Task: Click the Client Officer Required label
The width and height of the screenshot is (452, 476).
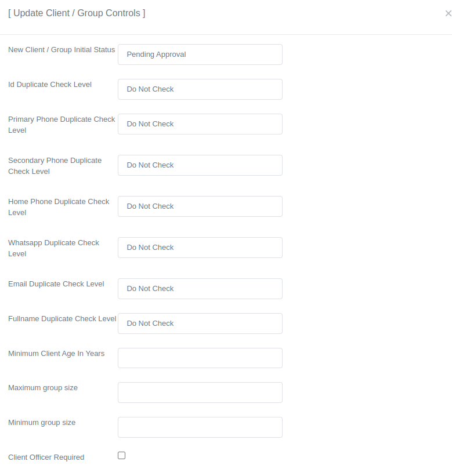Action: (46, 457)
